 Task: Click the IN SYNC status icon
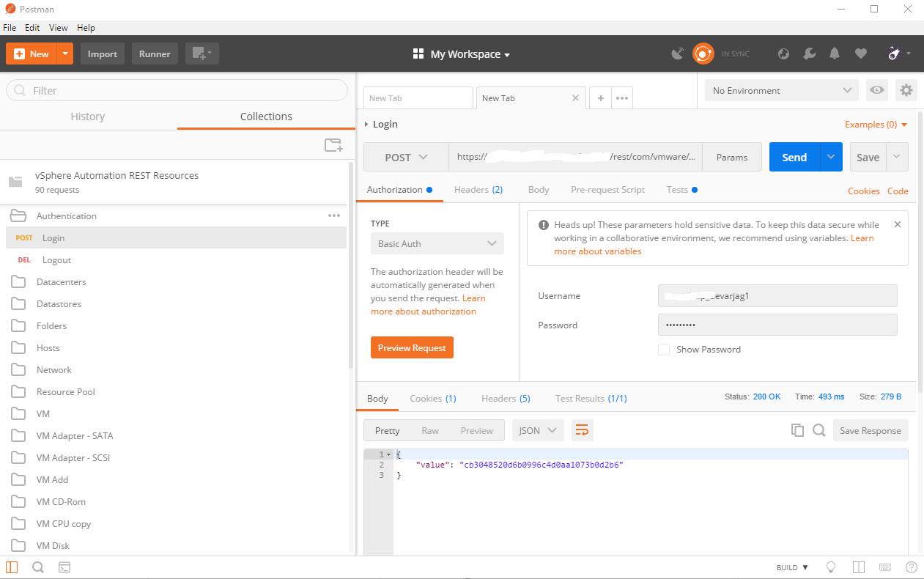click(x=703, y=53)
